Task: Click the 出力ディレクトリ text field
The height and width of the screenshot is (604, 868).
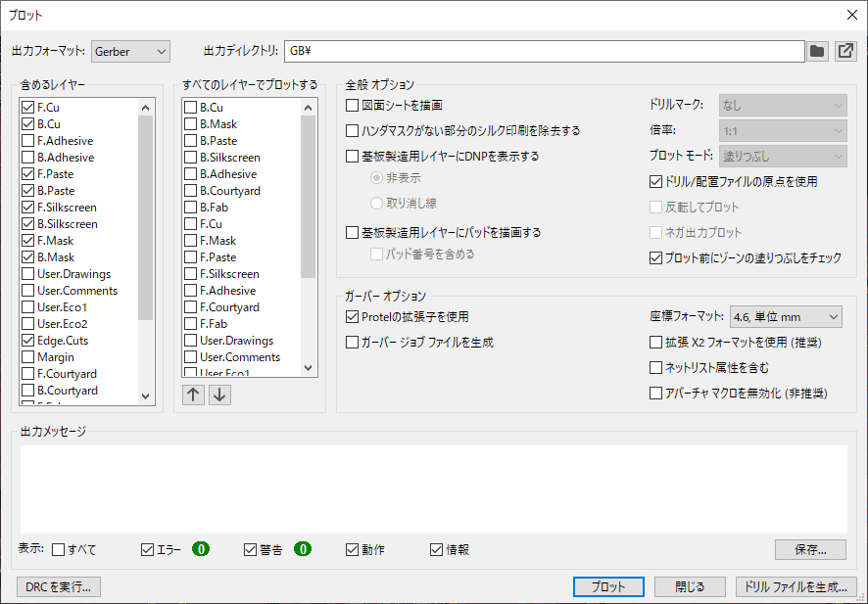Action: click(544, 52)
